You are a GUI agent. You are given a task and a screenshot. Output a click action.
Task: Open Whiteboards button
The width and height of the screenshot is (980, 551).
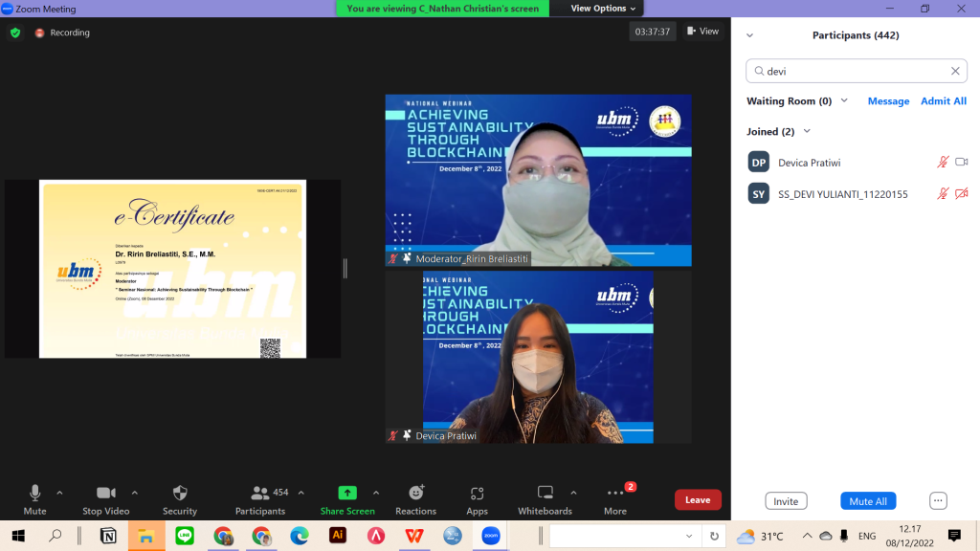(x=545, y=499)
